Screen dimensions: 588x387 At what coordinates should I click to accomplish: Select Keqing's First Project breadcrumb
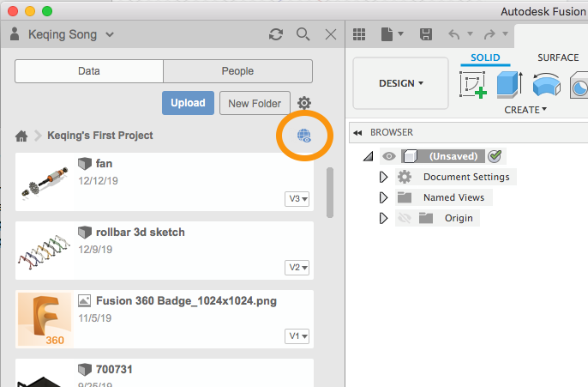click(100, 135)
